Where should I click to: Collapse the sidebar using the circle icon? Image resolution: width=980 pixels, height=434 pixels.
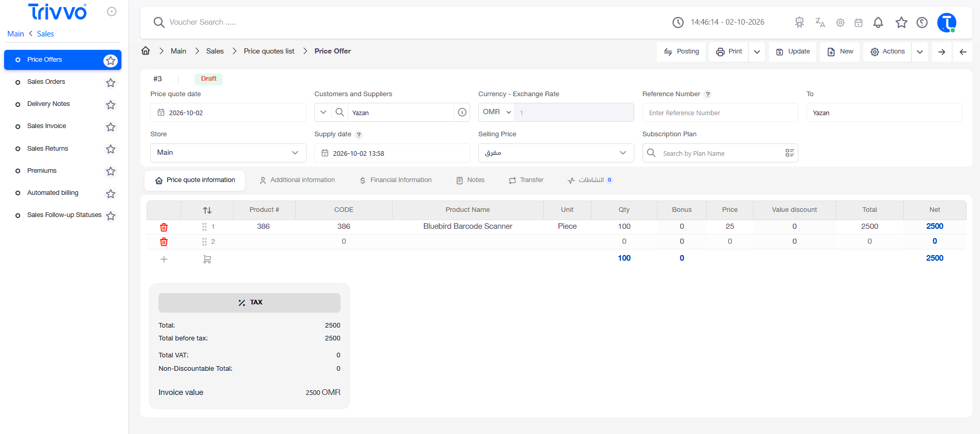(x=112, y=12)
